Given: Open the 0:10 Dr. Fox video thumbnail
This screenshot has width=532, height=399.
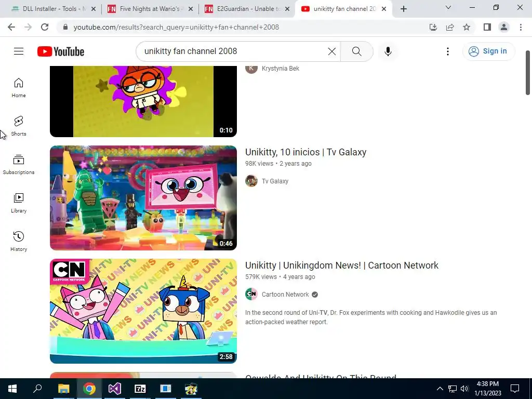Looking at the screenshot, I should [143, 101].
